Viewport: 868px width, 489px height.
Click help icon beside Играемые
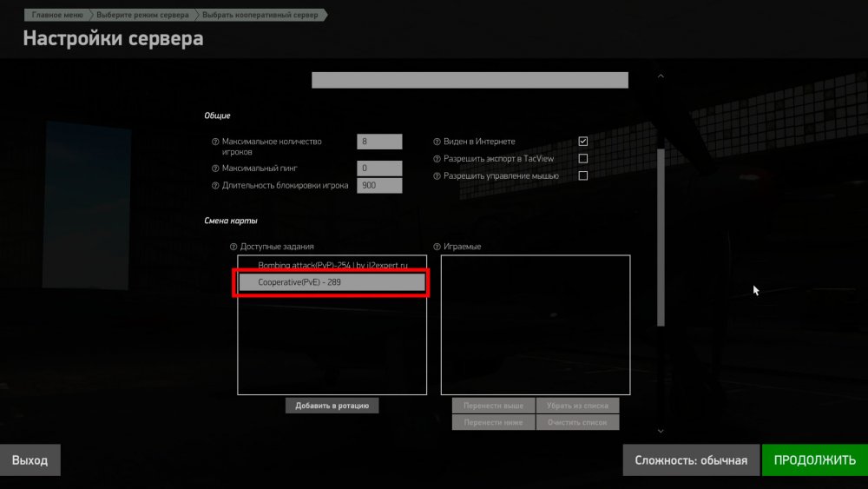tap(437, 247)
